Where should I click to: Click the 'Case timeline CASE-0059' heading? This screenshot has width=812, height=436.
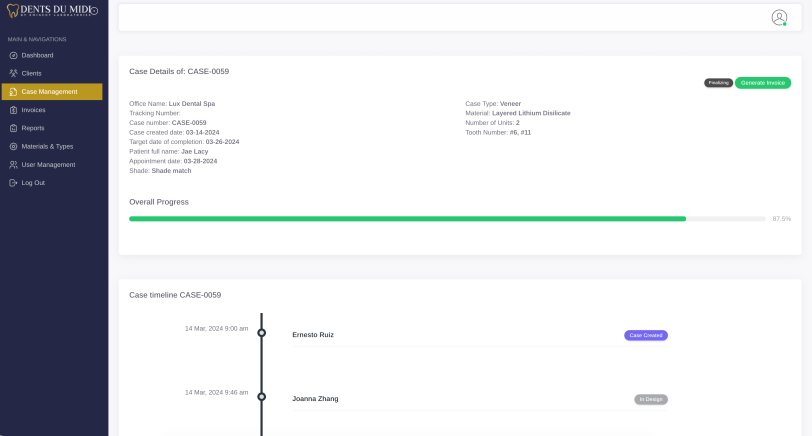pyautogui.click(x=175, y=295)
